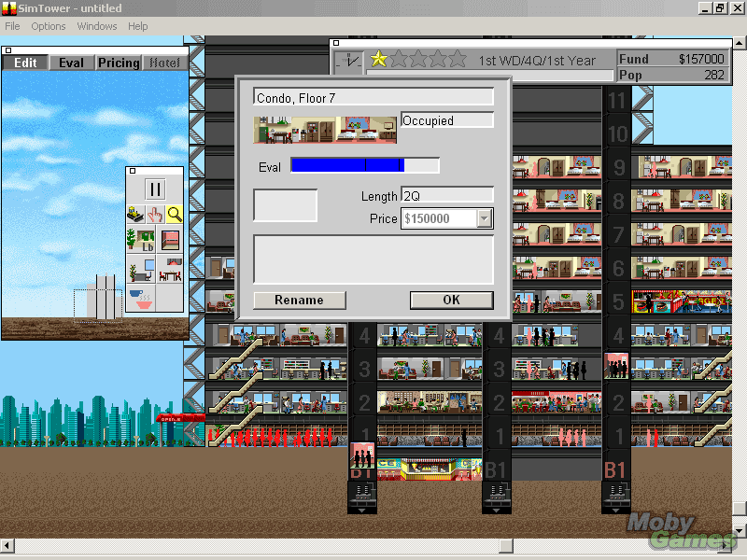Image resolution: width=747 pixels, height=560 pixels.
Task: Click the elevator car on floor 3 of right shaft
Action: coord(616,366)
